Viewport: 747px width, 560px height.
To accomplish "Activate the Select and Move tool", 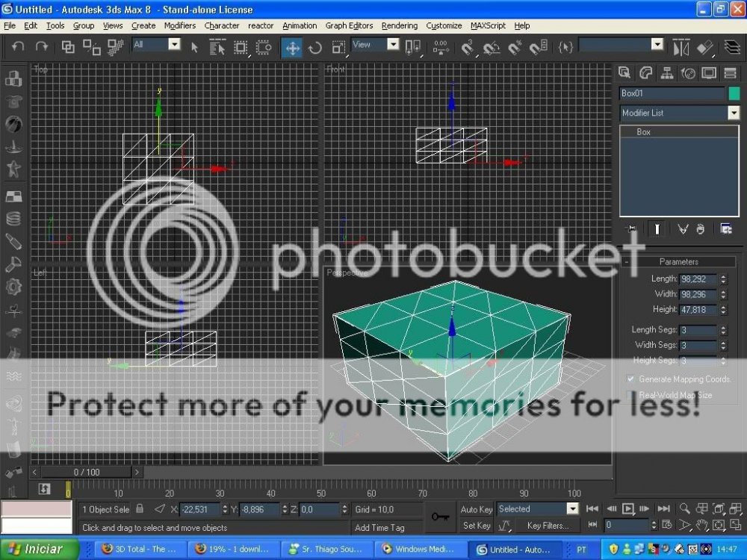I will tap(292, 48).
